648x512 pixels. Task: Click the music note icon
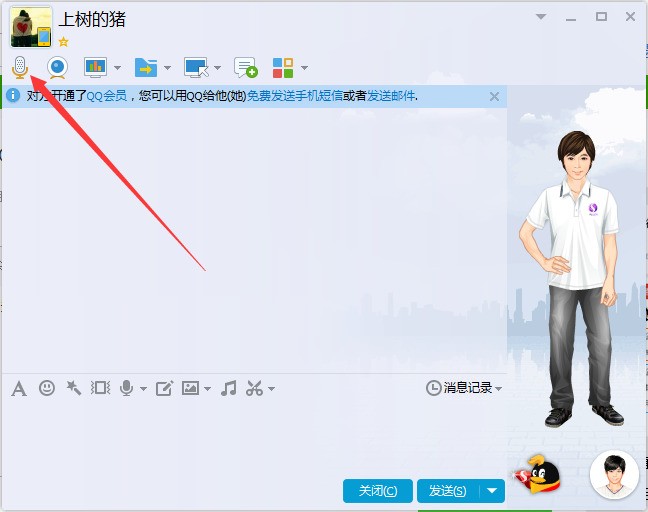click(229, 388)
